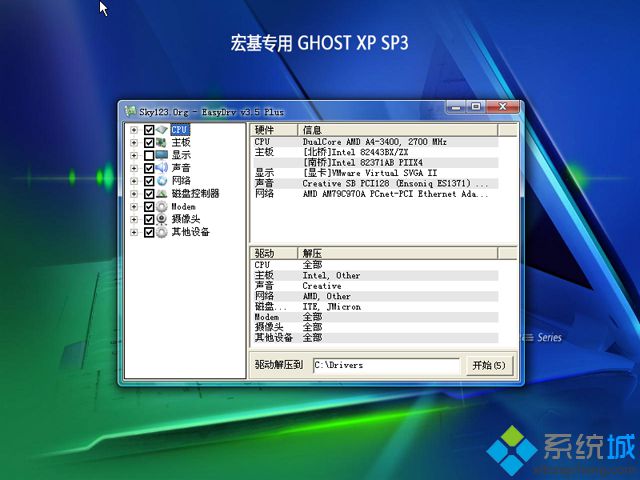This screenshot has height=480, width=640.
Task: Click the disk controller icon beside 磁盘控制器
Action: (162, 193)
